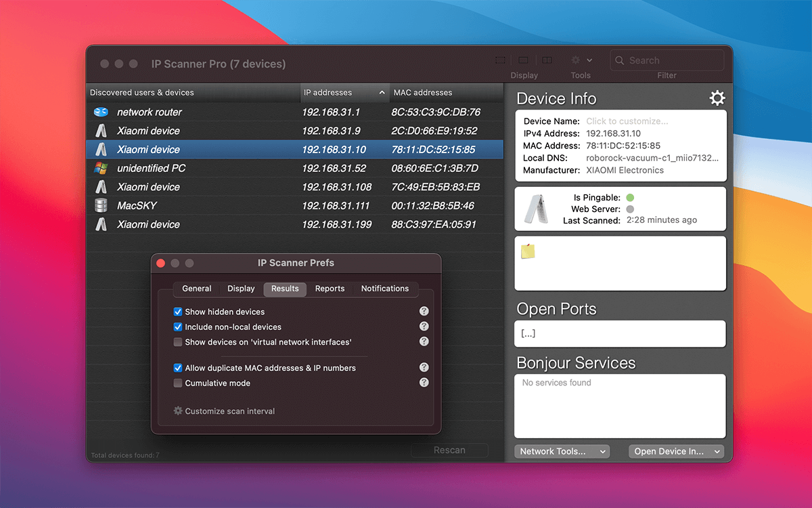Click help icon for duplicate MAC addresses
Viewport: 812px width, 508px height.
[x=424, y=367]
